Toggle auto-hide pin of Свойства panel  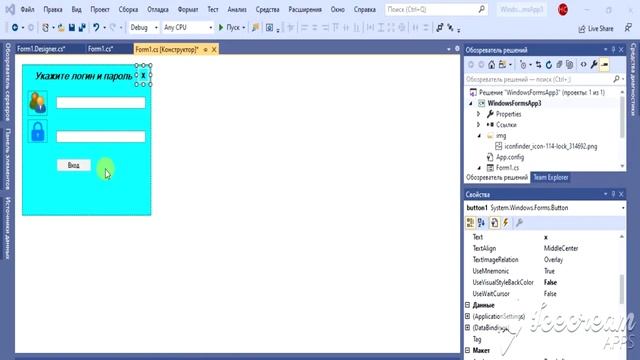613,194
